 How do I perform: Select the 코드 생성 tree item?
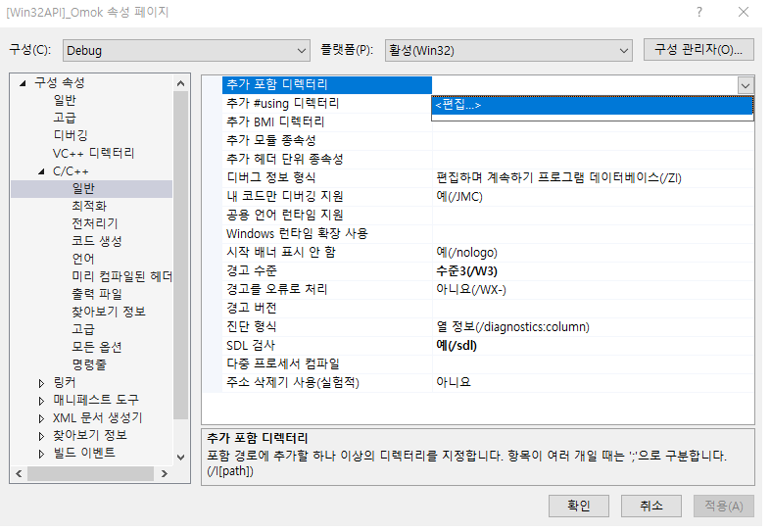(97, 241)
